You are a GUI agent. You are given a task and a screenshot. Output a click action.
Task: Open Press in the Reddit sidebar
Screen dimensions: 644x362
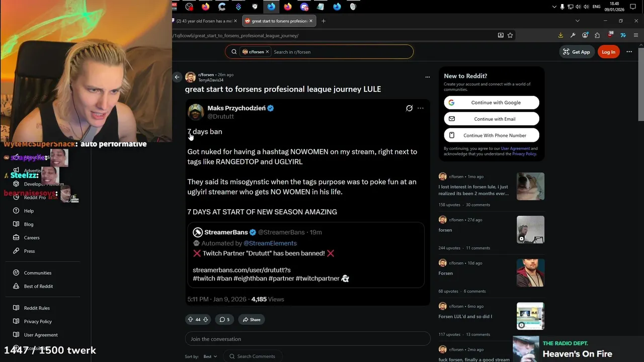(x=30, y=251)
